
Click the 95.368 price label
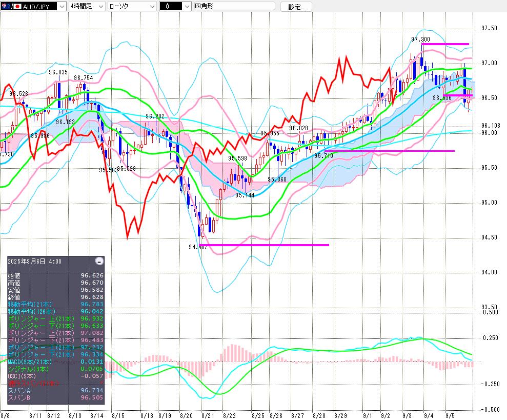tap(277, 179)
